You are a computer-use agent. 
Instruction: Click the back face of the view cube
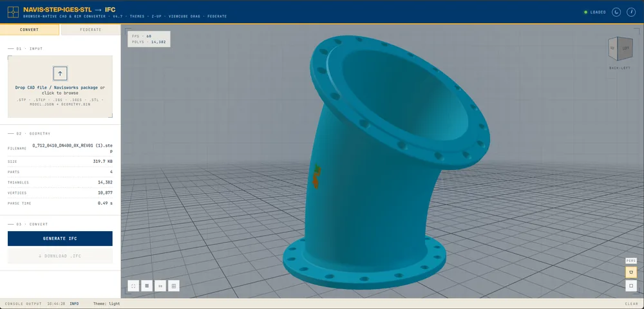(x=613, y=48)
